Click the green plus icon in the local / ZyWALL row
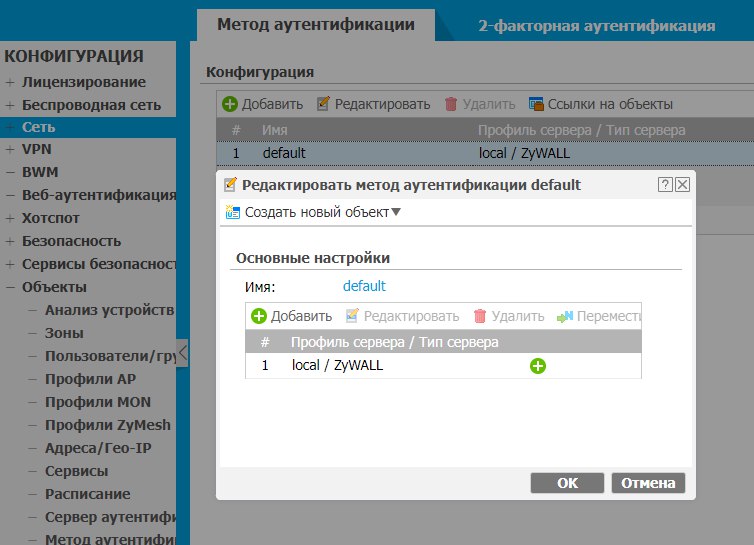Screen dimensions: 754x545 (x=538, y=366)
